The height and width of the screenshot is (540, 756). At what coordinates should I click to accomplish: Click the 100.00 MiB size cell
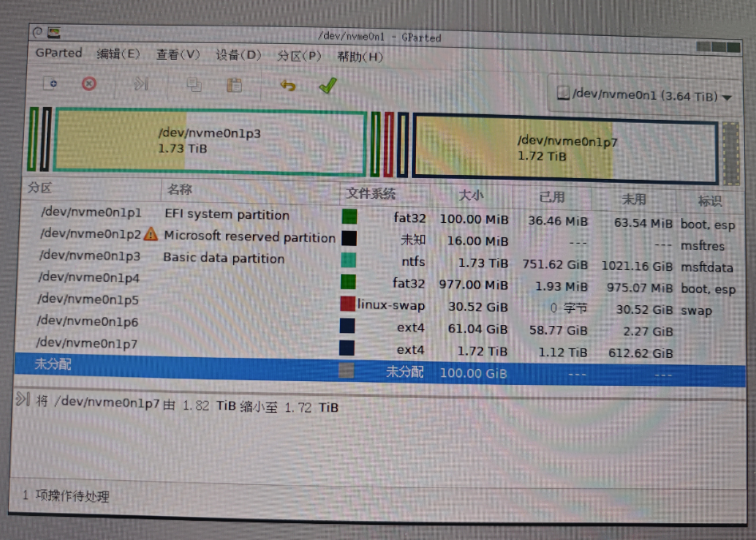[474, 219]
